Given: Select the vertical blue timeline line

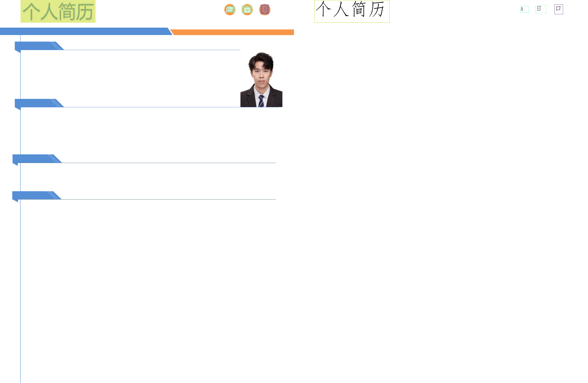Looking at the screenshot, I should [x=20, y=272].
